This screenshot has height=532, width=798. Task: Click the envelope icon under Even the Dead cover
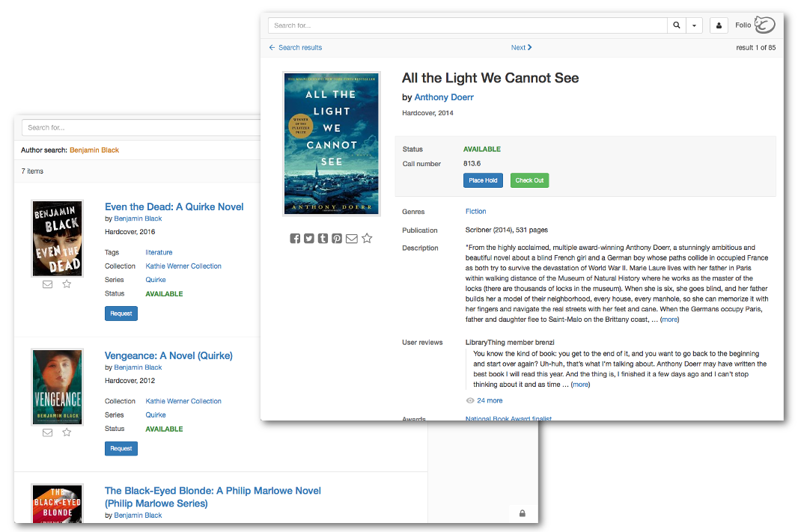(47, 284)
